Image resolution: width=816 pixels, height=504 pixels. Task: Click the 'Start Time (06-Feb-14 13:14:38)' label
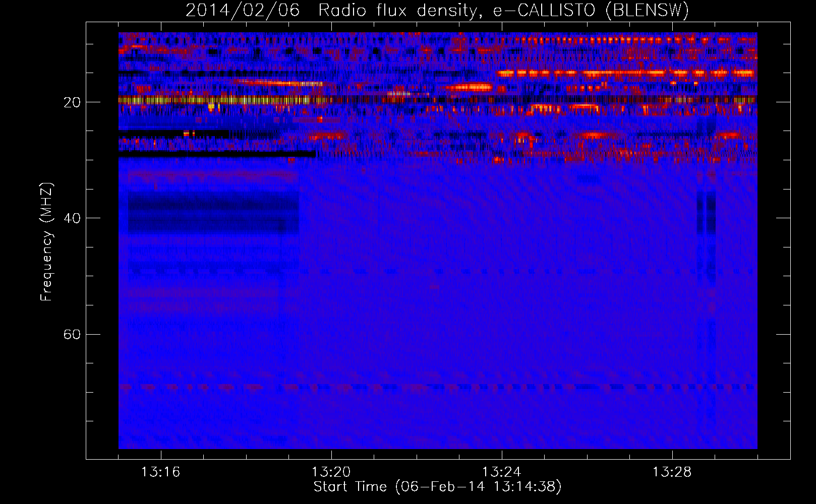pos(437,487)
